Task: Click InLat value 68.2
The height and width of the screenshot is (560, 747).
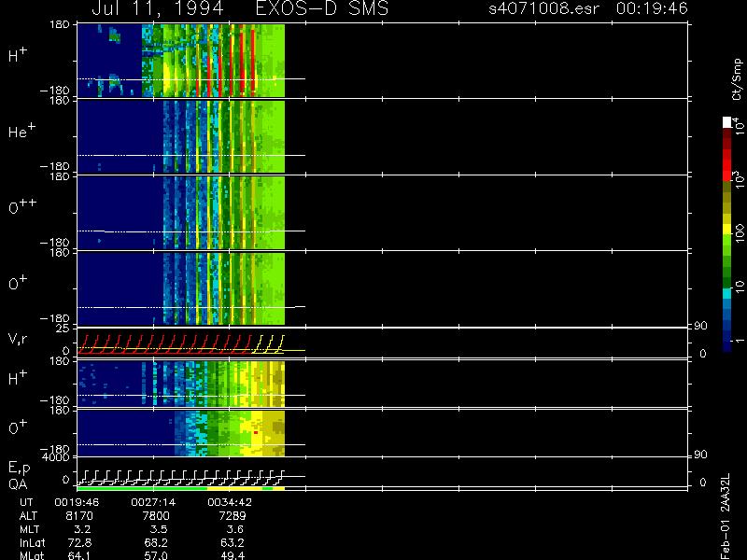Action: point(156,542)
